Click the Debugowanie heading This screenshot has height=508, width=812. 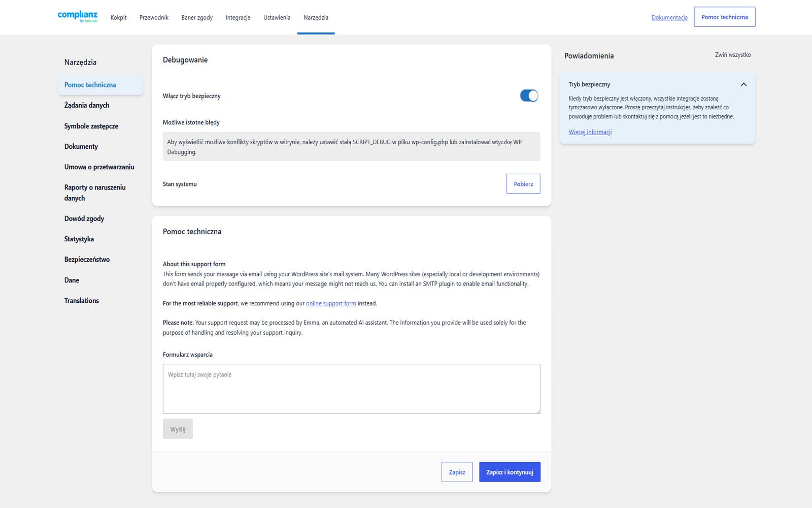pyautogui.click(x=185, y=60)
